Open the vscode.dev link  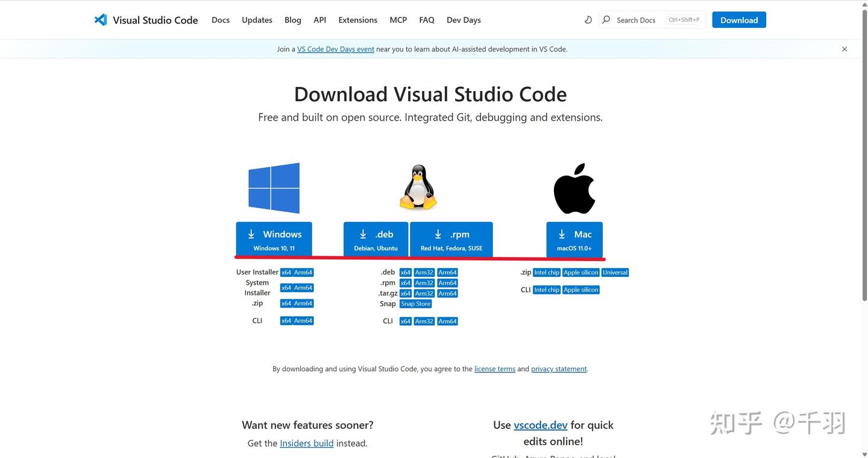click(540, 425)
